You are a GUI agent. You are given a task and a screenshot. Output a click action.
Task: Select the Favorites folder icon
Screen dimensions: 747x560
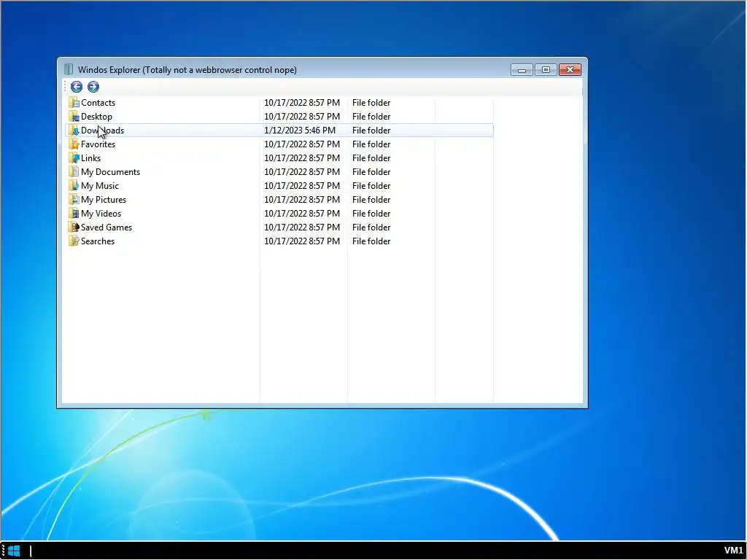(74, 144)
